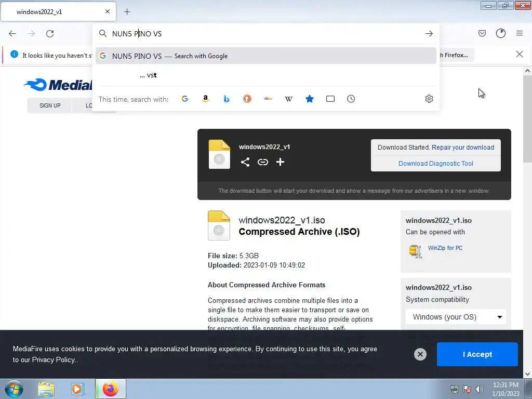Open the Firefox hamburger menu

520,33
